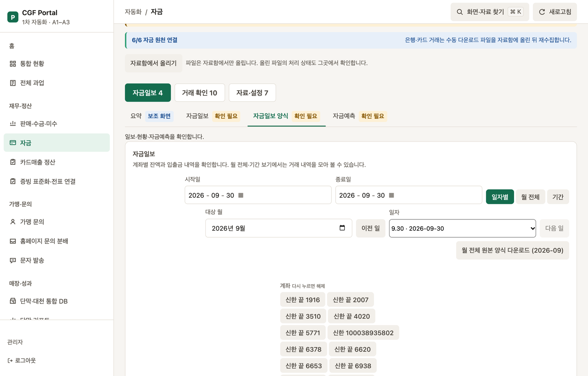Viewport: 588px width, 376px height.
Task: Click the list icon beside 전체 과업
Action: click(x=13, y=83)
